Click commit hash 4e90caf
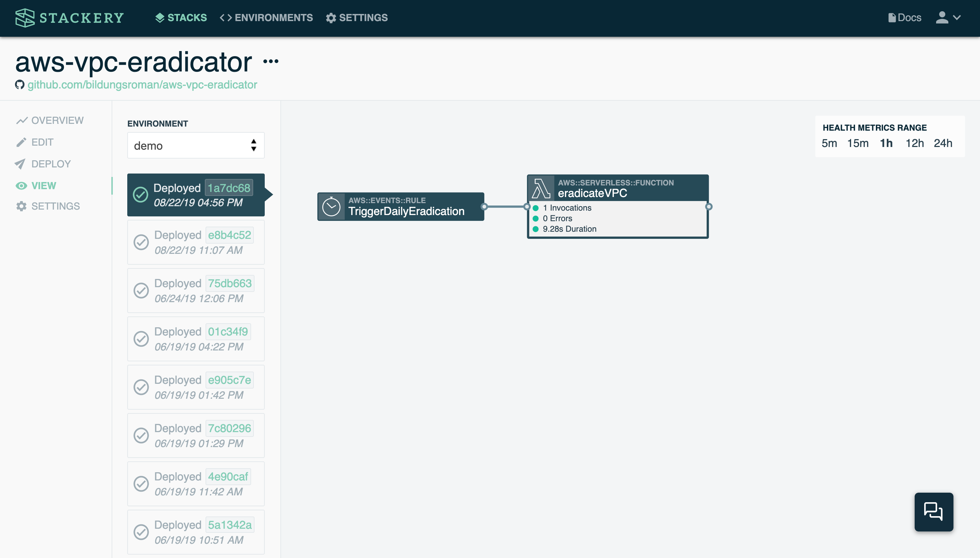Screen dimensions: 980x558 tap(228, 476)
